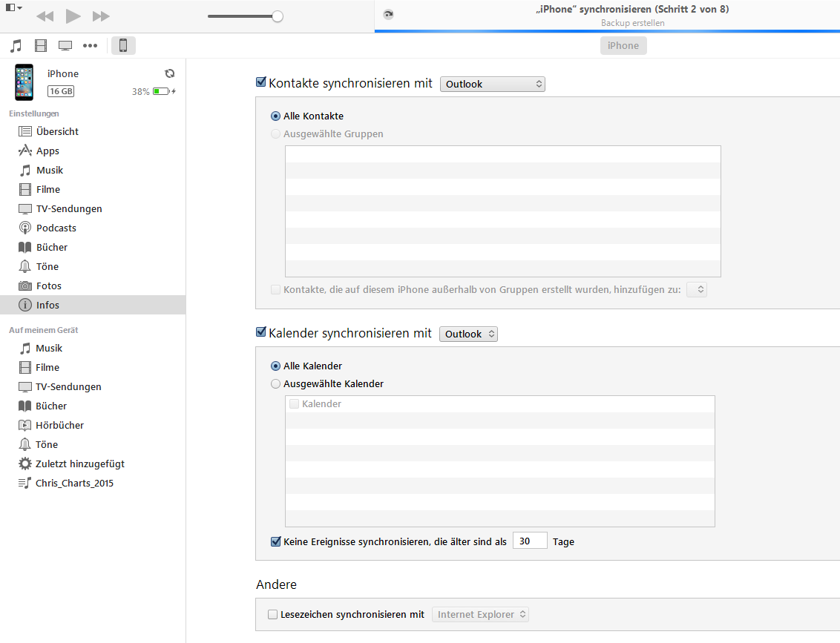Select the TV shows monitor icon
The image size is (840, 643).
click(x=65, y=46)
